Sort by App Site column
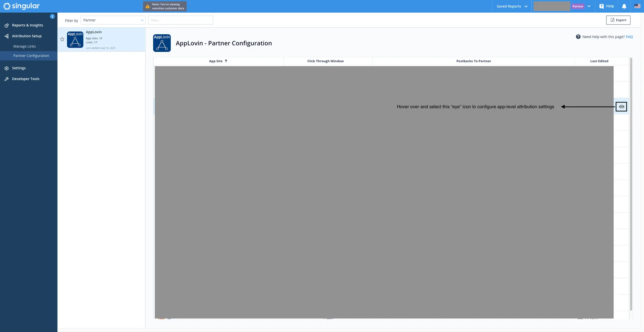Image resolution: width=644 pixels, height=332 pixels. tap(218, 61)
